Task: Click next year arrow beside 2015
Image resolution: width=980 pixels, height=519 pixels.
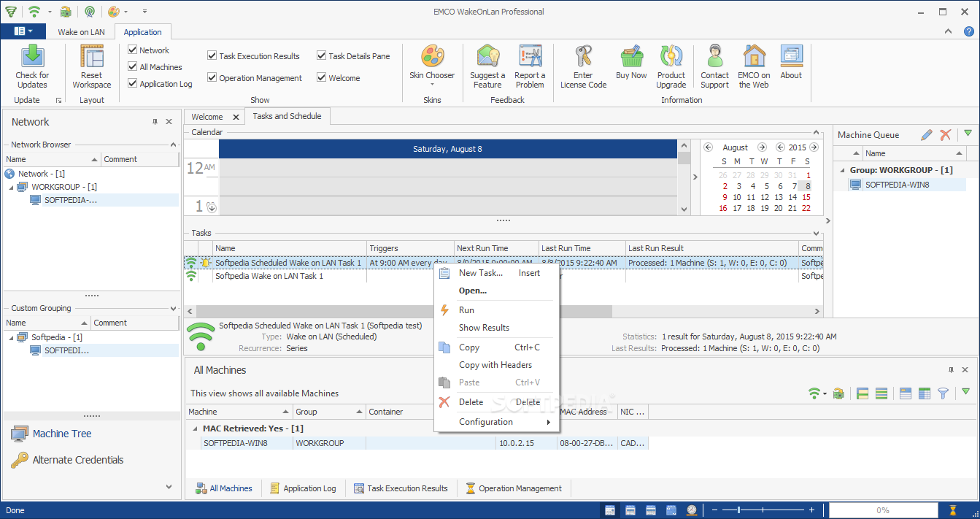Action: 814,147
